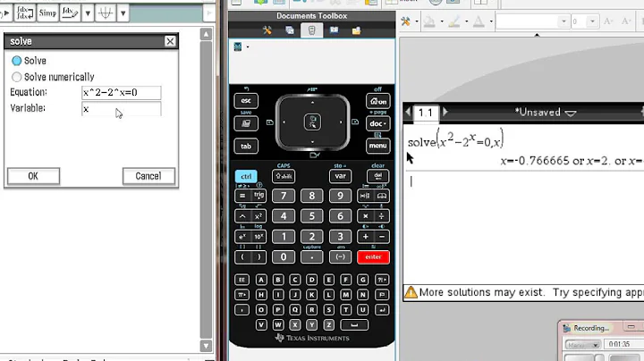
Task: Click the solve(x²−2^x=0,x) expression line
Action: tap(455, 139)
